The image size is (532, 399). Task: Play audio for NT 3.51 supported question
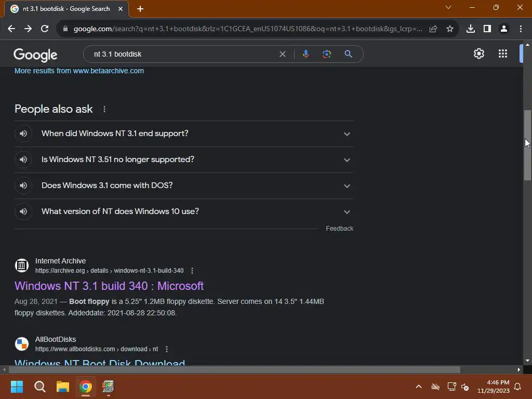click(x=23, y=159)
